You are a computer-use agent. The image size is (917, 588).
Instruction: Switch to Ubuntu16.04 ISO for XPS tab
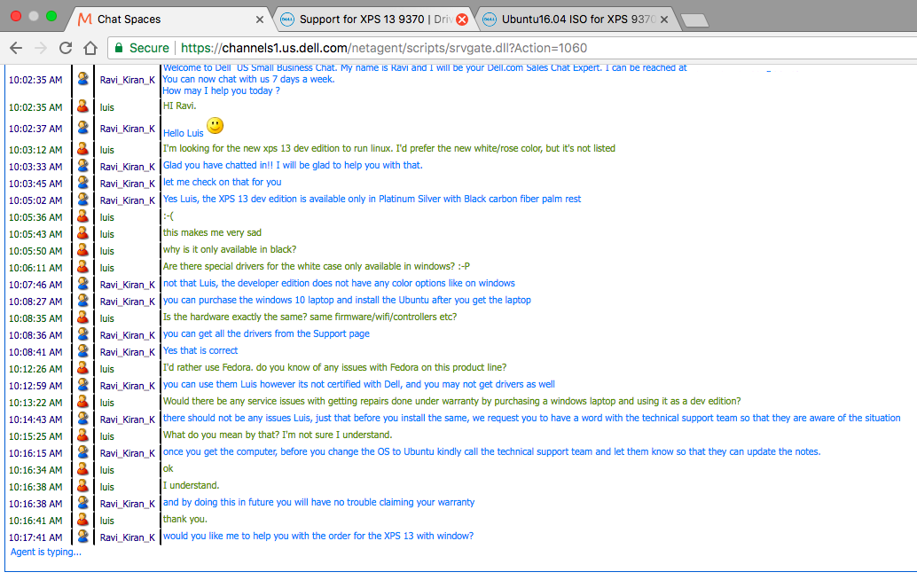pyautogui.click(x=576, y=20)
